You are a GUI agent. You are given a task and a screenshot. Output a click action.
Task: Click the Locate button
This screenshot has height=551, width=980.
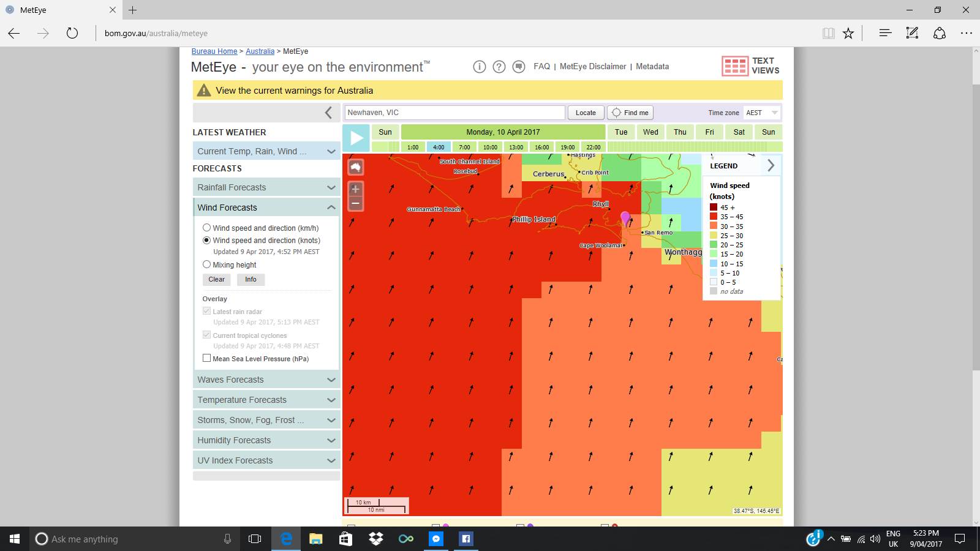586,113
